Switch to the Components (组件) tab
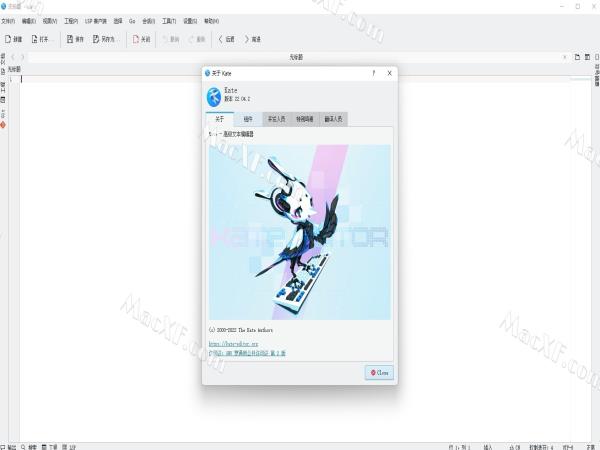600x450 pixels. point(248,119)
